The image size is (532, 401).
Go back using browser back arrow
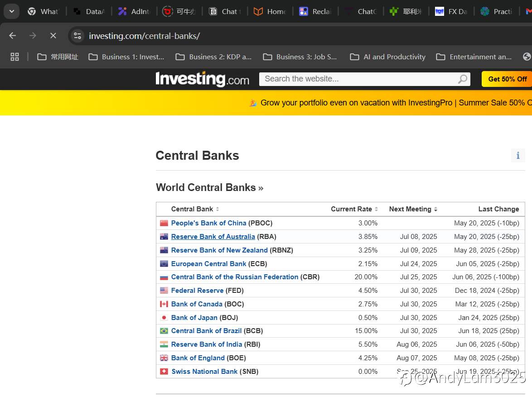pyautogui.click(x=13, y=36)
